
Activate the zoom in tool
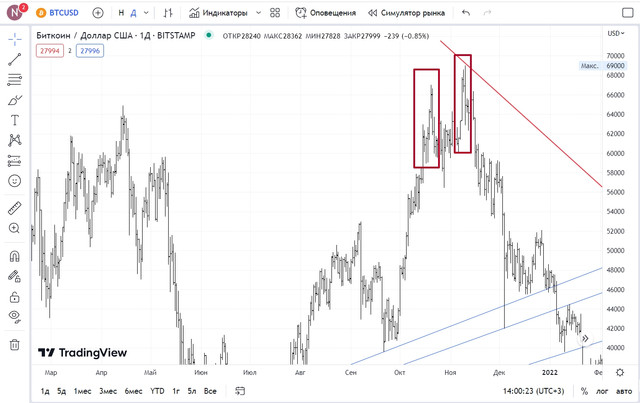coord(15,228)
